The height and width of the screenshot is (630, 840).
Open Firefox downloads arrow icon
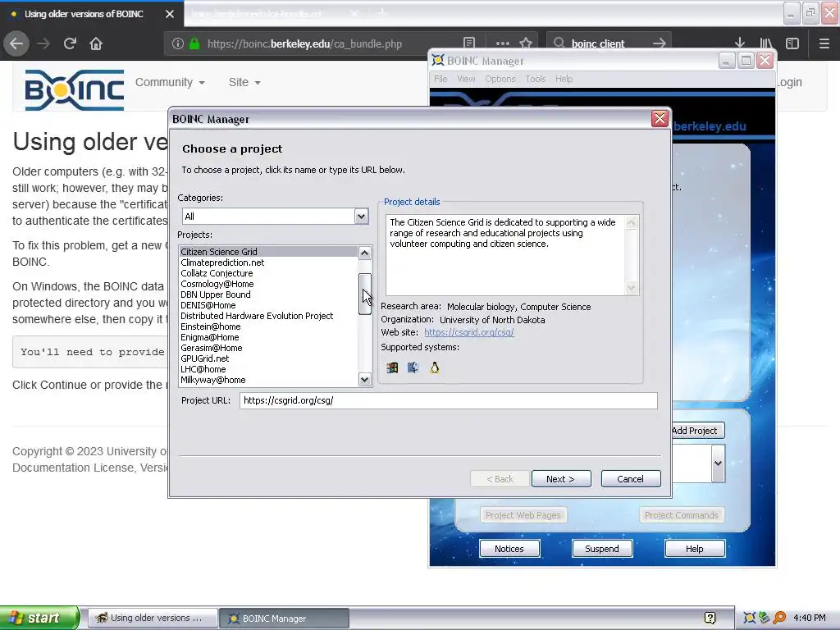(x=740, y=43)
